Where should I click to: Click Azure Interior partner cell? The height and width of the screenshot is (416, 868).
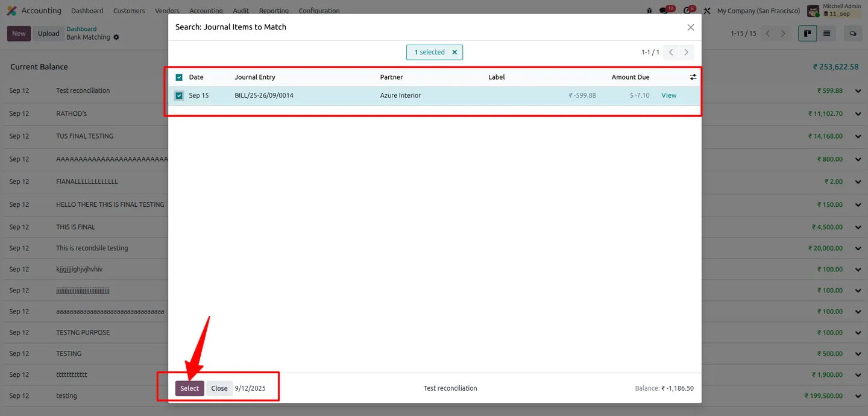(400, 95)
